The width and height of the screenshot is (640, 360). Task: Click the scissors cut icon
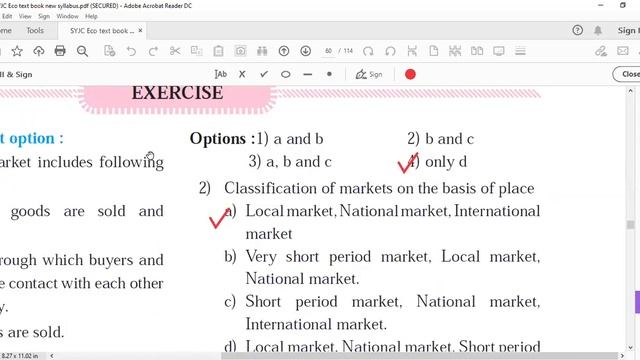[x=175, y=51]
